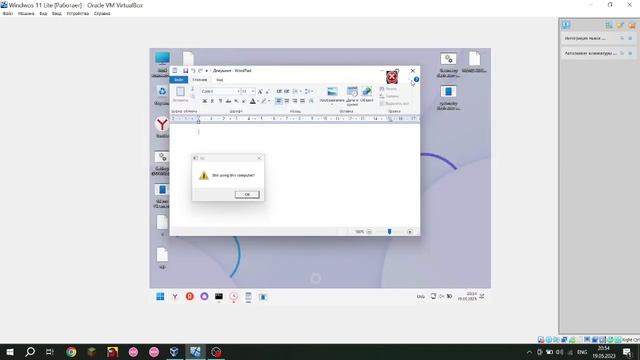The height and width of the screenshot is (360, 640).
Task: Open the font color dropdown arrow
Action: pos(258,101)
